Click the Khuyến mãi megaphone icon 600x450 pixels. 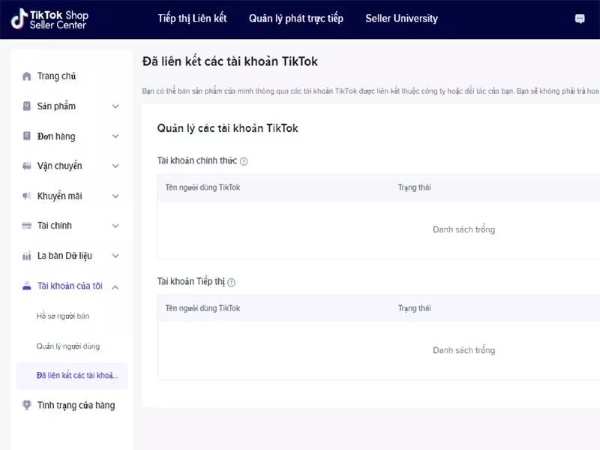[27, 196]
